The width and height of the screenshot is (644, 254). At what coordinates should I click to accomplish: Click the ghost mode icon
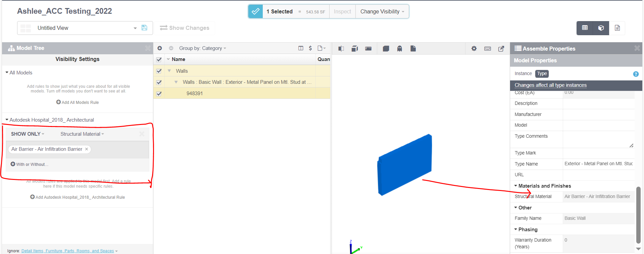(399, 49)
